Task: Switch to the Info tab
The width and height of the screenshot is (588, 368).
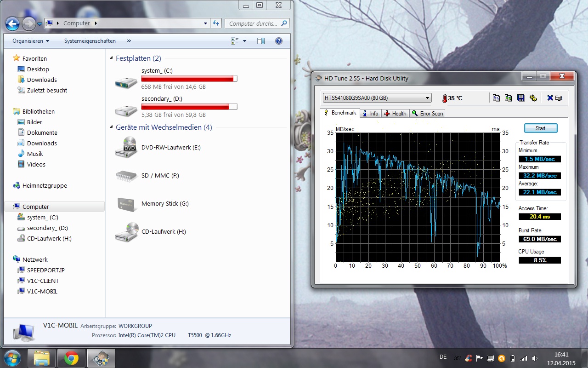Action: 371,113
